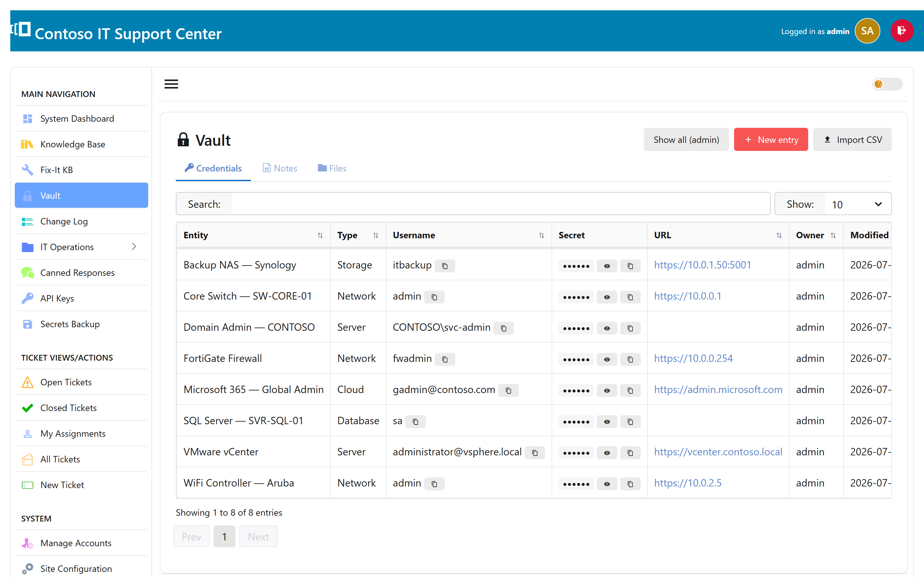Open Canned Responses page

coord(81,273)
